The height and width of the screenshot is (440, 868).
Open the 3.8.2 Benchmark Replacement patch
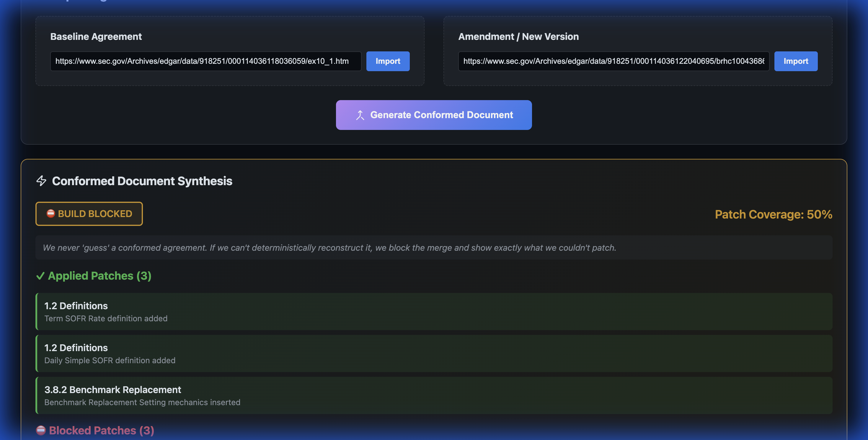(x=434, y=395)
